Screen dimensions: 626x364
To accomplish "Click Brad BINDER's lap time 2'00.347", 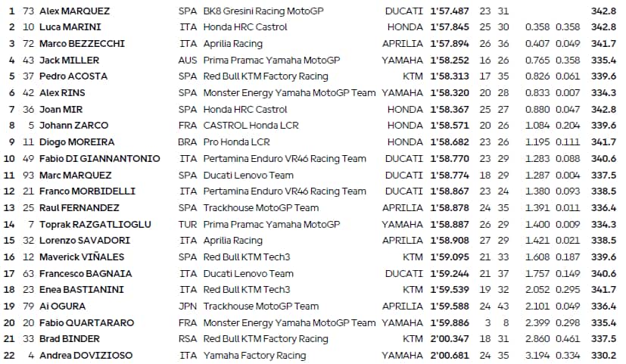I will tap(449, 339).
